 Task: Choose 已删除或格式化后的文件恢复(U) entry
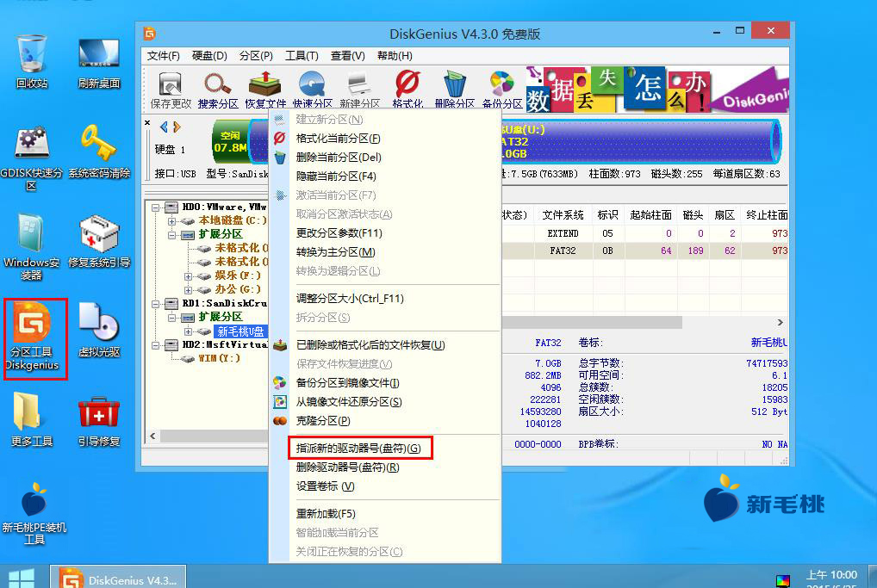tap(385, 345)
